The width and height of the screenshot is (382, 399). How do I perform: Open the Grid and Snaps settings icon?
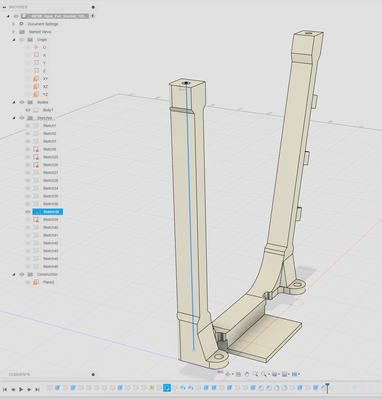[x=284, y=374]
